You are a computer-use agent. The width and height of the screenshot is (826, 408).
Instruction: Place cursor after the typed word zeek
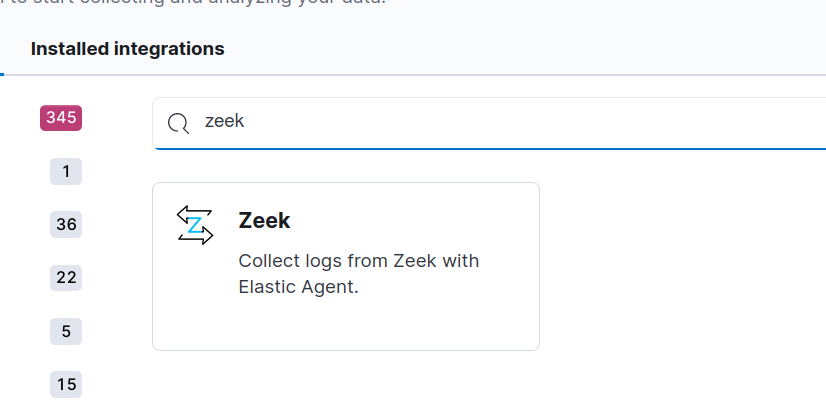pyautogui.click(x=245, y=122)
